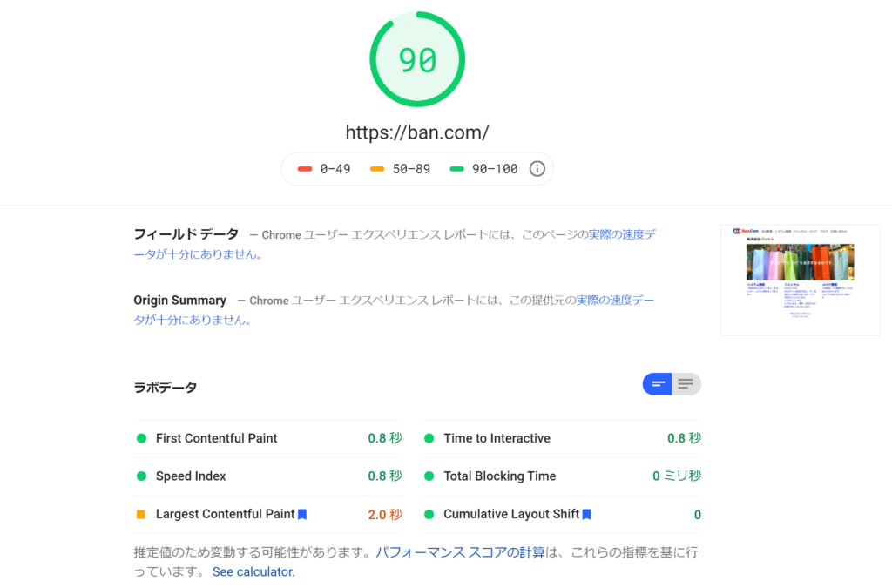Click the score legend info icon

537,169
